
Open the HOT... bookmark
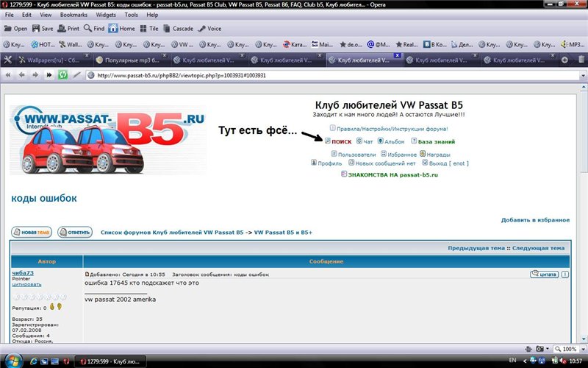pos(43,44)
